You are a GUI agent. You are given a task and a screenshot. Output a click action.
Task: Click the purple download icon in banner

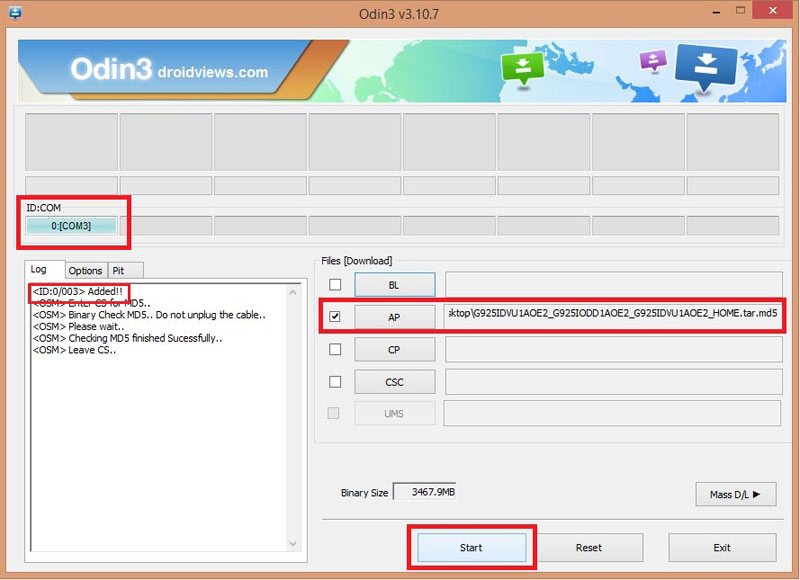(653, 61)
